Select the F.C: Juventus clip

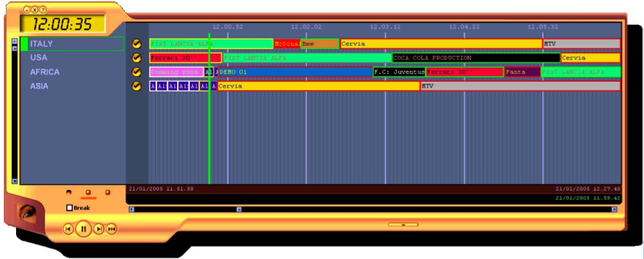399,72
